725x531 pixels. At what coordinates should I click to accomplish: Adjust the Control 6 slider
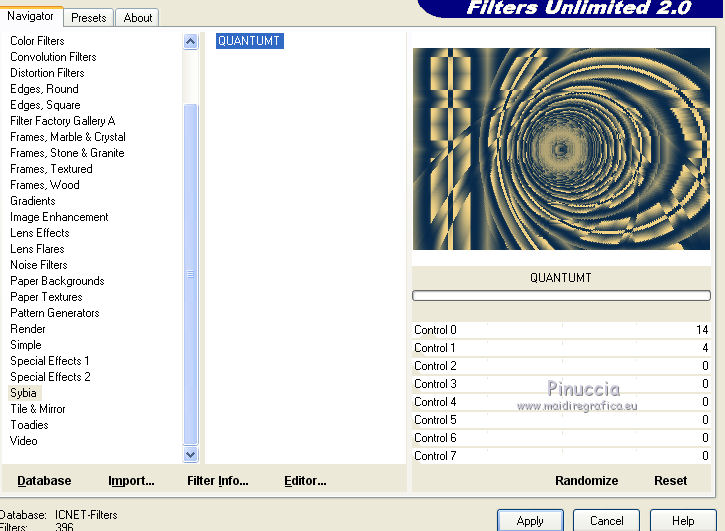(561, 438)
